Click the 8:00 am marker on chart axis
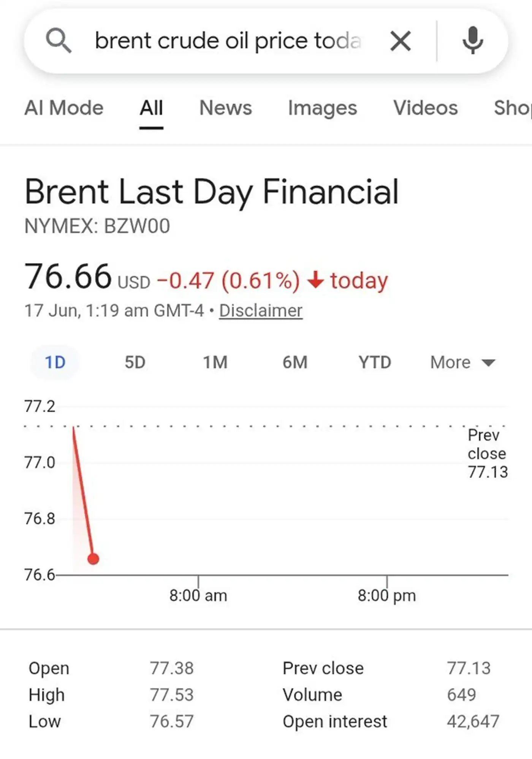The width and height of the screenshot is (532, 759). click(198, 595)
